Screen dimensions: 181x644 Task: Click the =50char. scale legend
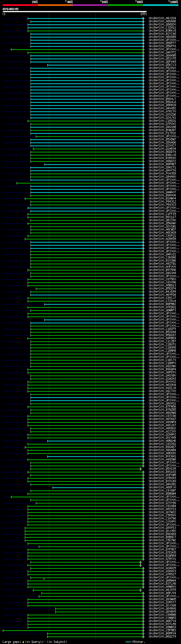135,642
